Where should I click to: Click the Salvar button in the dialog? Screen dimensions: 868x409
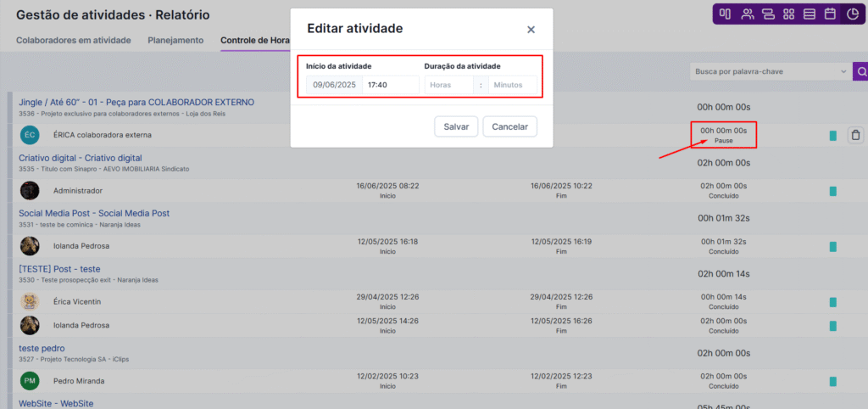[456, 127]
